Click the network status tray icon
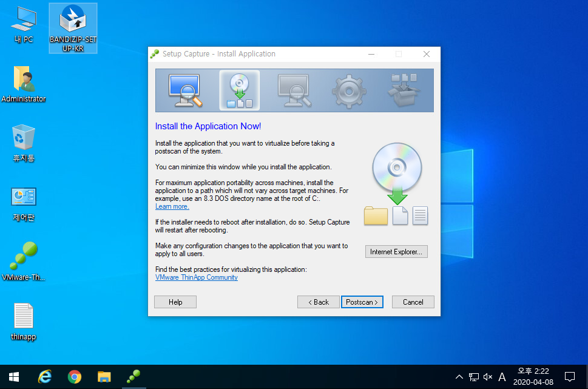 tap(474, 377)
